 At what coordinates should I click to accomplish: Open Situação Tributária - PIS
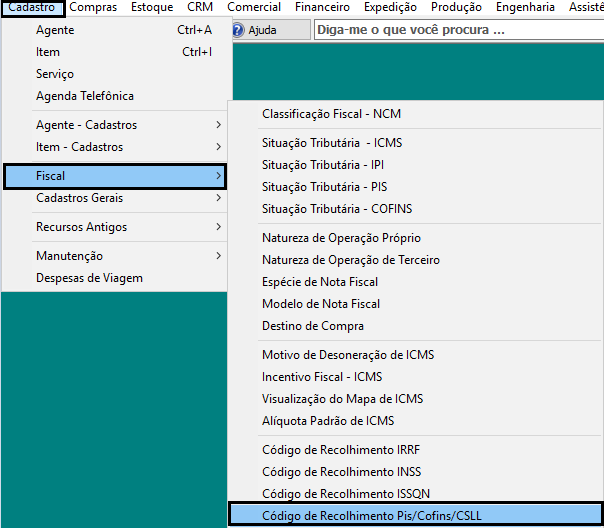coord(416,187)
